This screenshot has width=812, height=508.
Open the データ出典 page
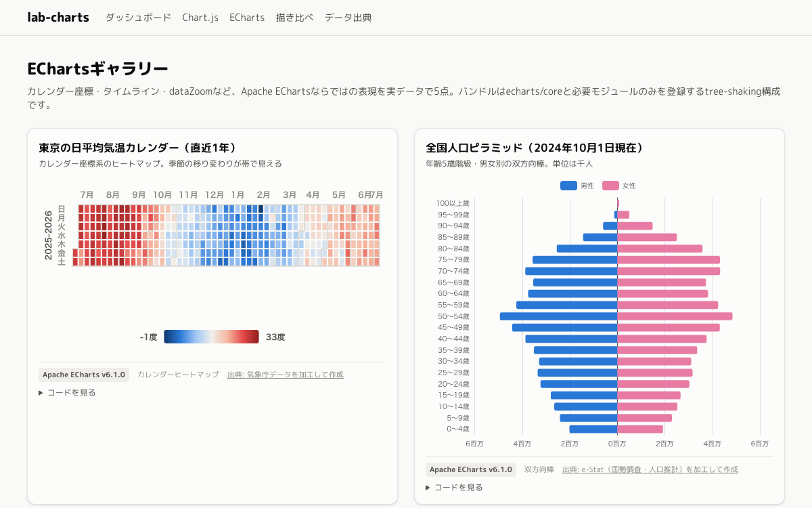[348, 18]
